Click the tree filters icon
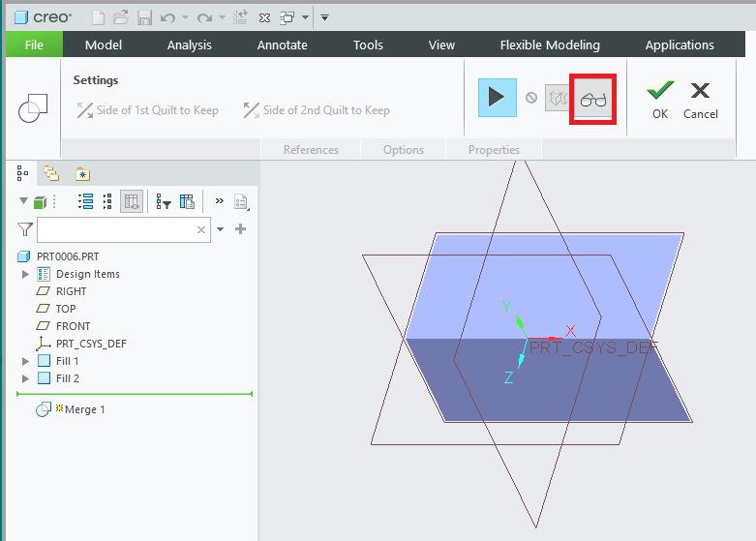Screen dimensions: 756x541 pyautogui.click(x=164, y=201)
